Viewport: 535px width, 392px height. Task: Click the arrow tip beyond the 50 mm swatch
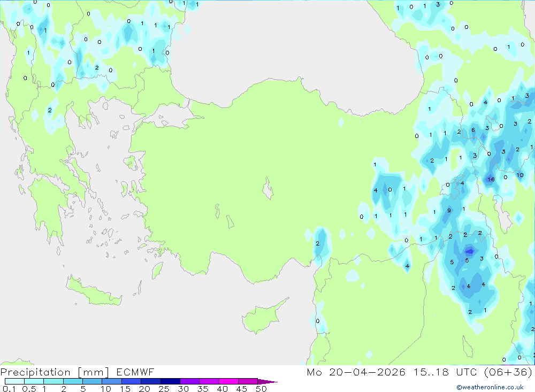point(267,381)
